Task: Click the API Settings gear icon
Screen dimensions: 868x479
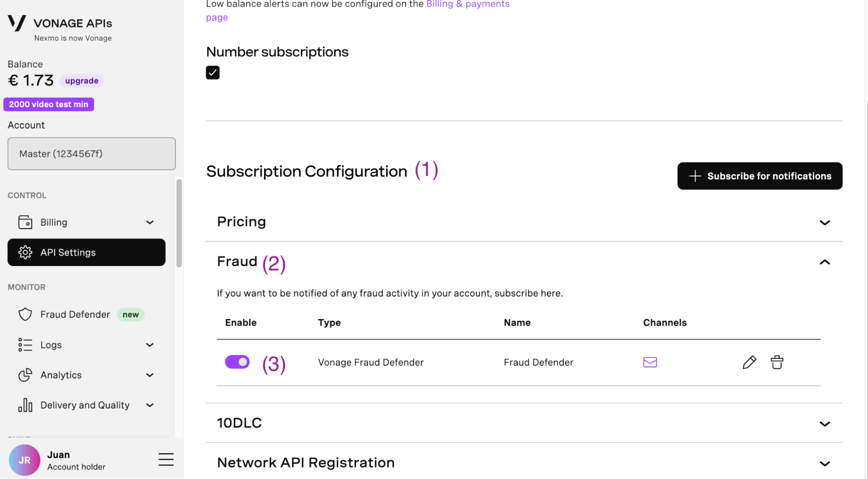Action: [x=26, y=252]
